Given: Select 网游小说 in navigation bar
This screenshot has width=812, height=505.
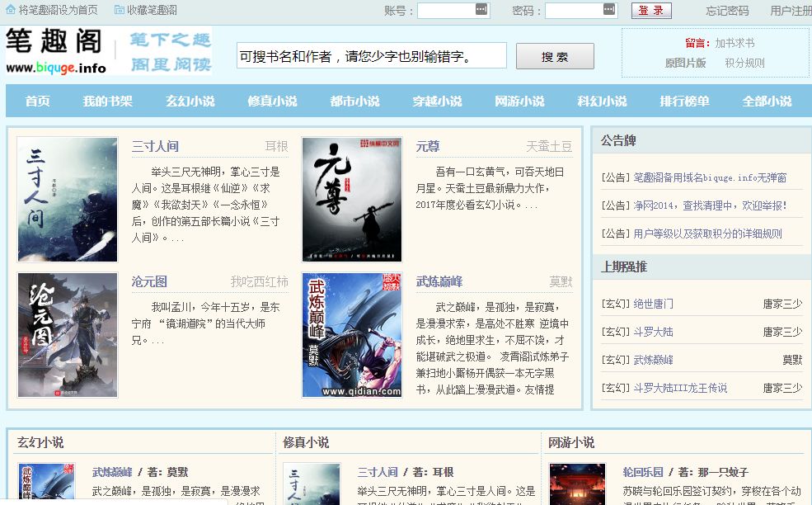Looking at the screenshot, I should click(x=519, y=101).
